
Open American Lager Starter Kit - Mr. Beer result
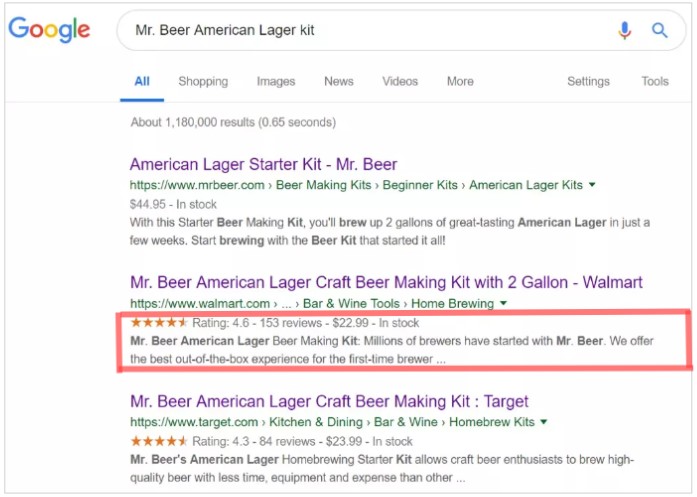click(x=263, y=164)
